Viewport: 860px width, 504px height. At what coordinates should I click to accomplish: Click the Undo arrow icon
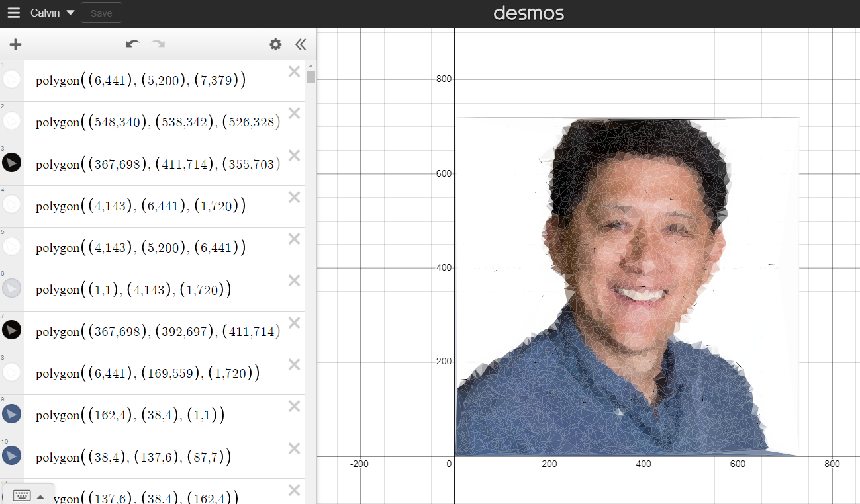[x=132, y=44]
